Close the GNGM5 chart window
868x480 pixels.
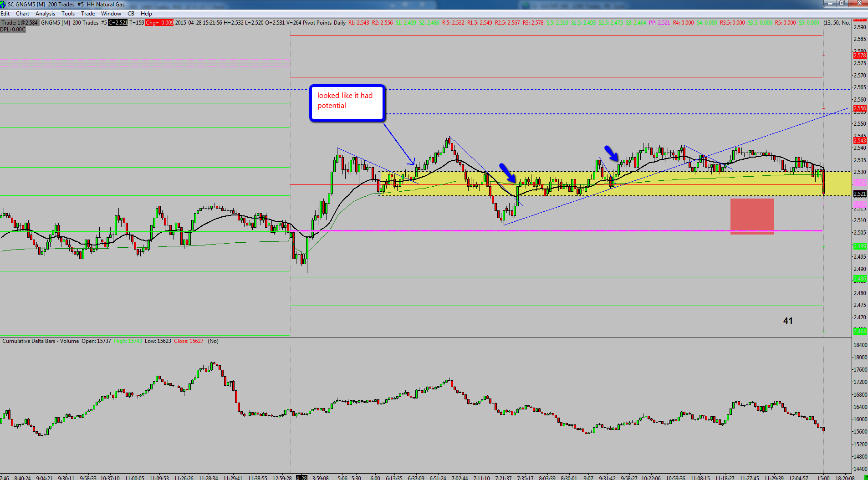[x=858, y=3]
